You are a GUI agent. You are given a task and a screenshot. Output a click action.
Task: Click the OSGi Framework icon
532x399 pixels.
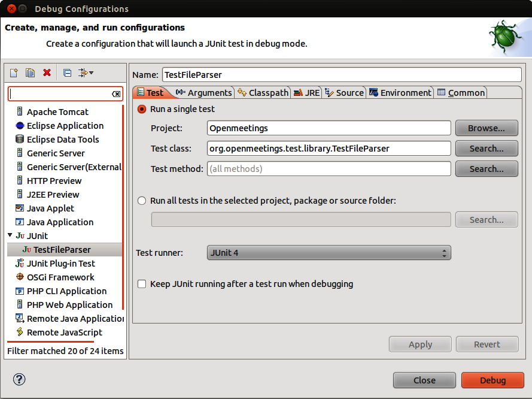(20, 277)
